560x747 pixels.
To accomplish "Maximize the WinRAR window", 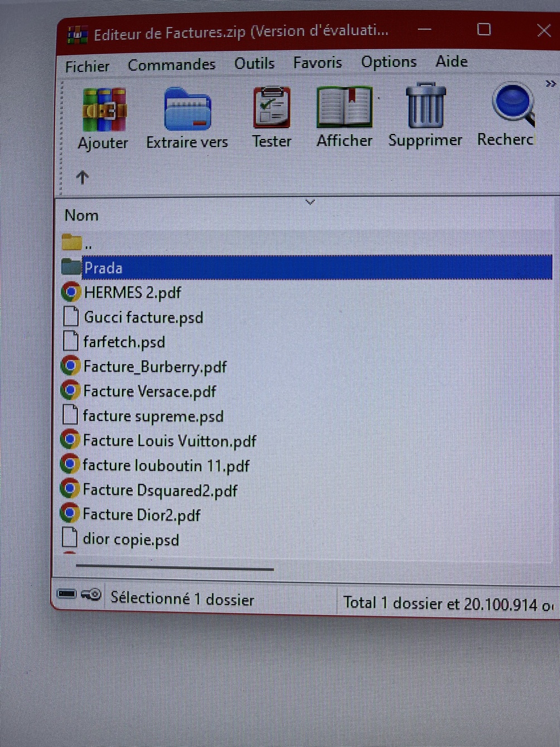I will pyautogui.click(x=484, y=30).
